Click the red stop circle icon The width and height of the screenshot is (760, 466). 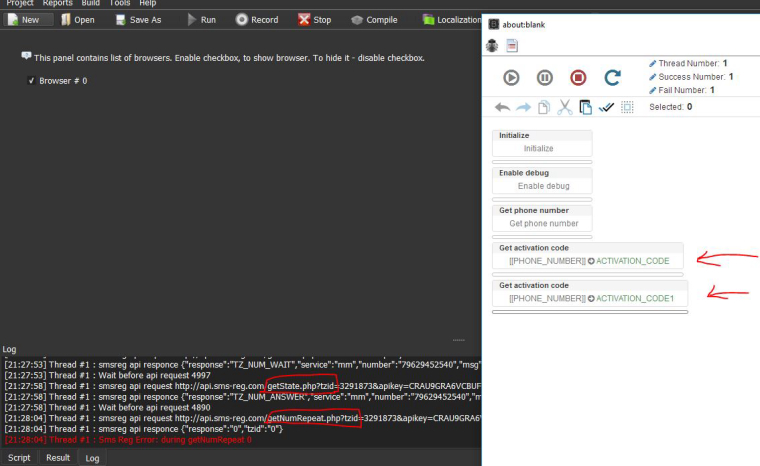(578, 77)
